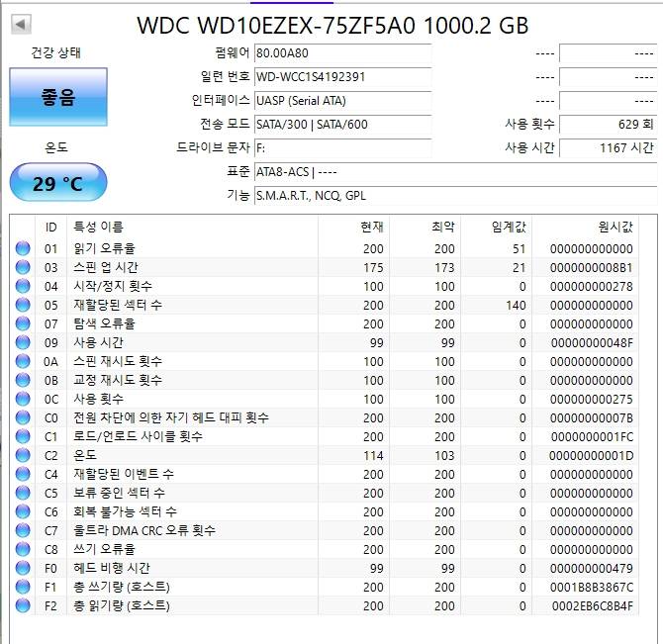This screenshot has width=663, height=644.
Task: Click the power-on hours field 1167 시간
Action: (608, 148)
